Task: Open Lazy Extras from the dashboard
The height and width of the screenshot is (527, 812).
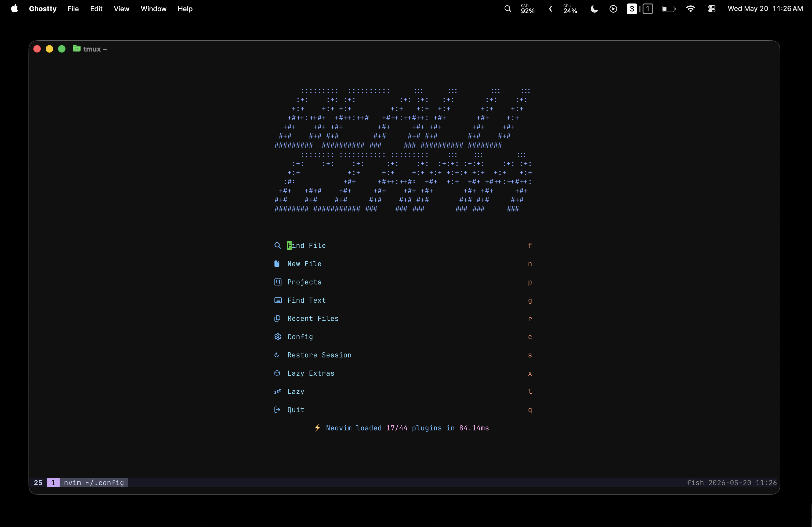Action: click(x=403, y=373)
